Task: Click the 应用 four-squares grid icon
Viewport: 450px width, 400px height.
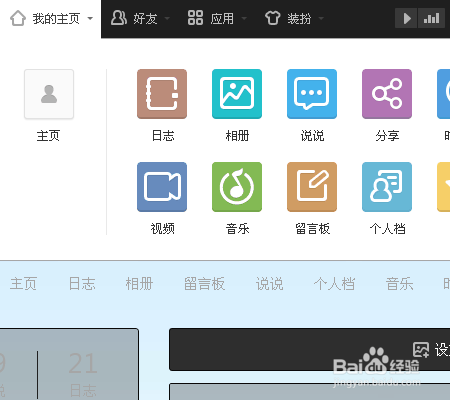Action: [x=195, y=18]
